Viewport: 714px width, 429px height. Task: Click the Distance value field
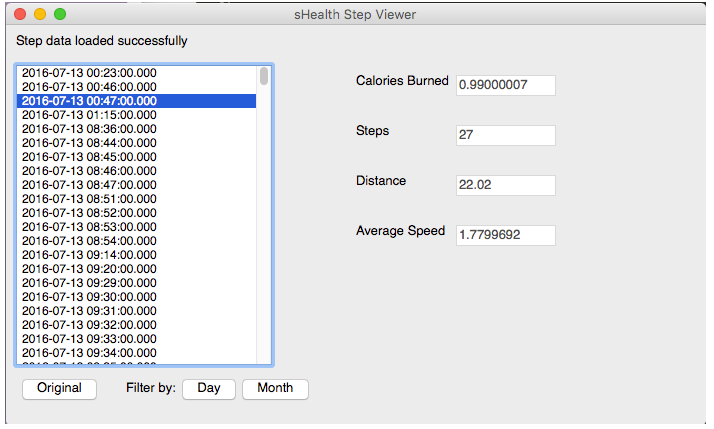pos(505,185)
